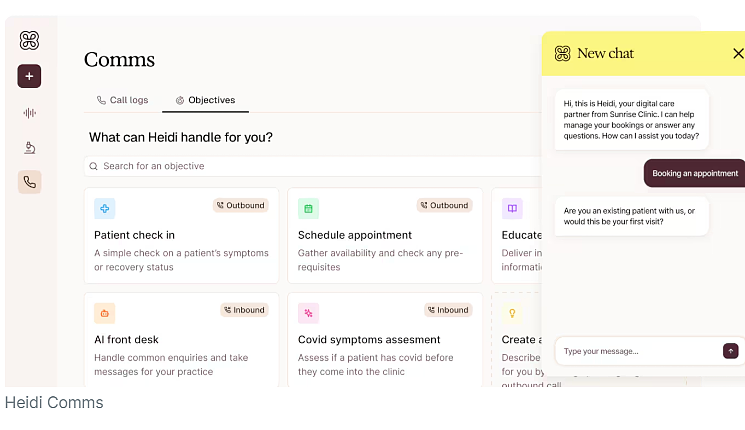Switch to the Call logs tab

pos(123,100)
